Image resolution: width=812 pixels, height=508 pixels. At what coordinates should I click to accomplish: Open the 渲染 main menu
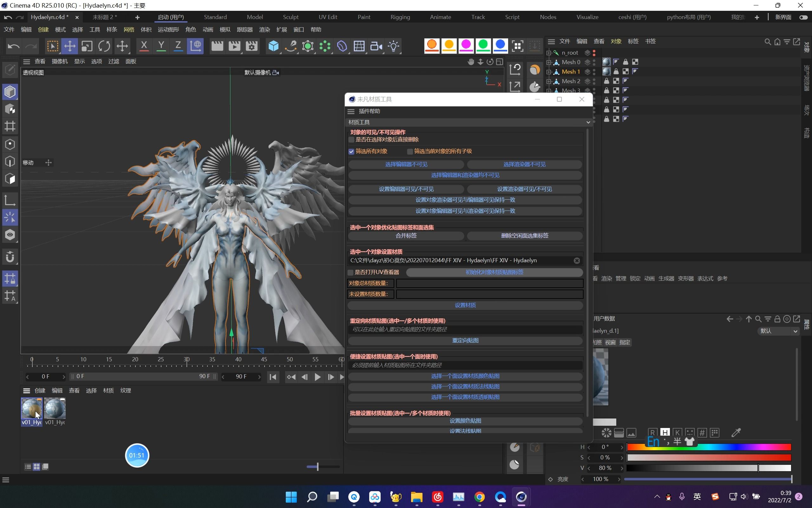pos(265,30)
